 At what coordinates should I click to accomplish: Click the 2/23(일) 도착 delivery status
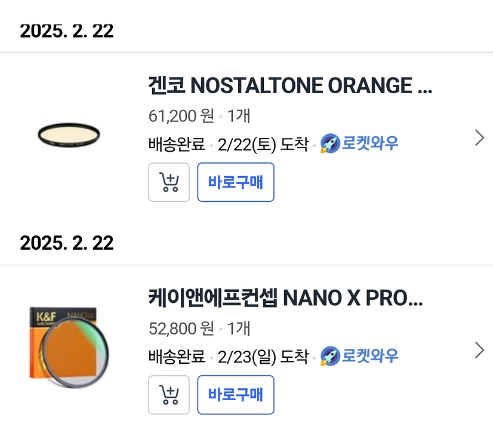click(x=263, y=357)
